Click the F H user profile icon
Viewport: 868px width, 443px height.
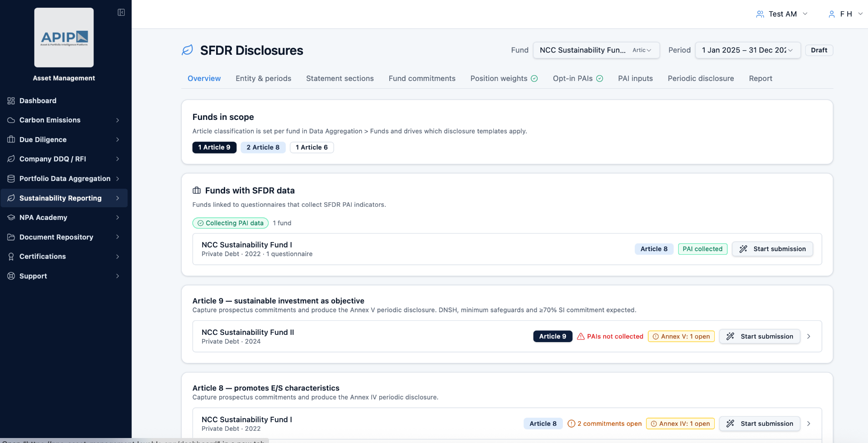point(831,14)
